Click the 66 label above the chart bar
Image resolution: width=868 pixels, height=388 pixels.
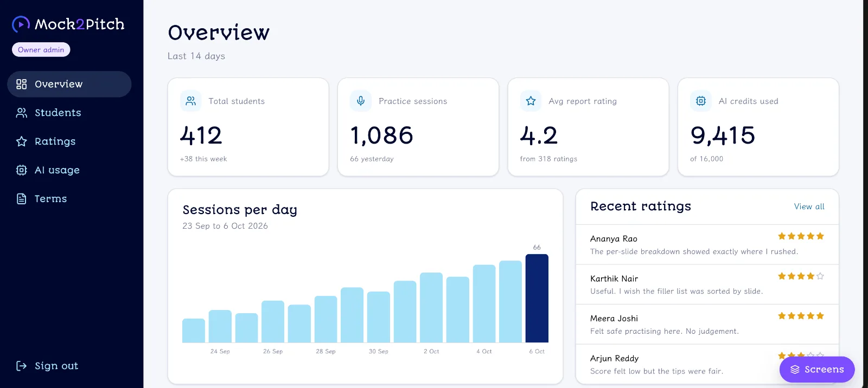(x=537, y=247)
